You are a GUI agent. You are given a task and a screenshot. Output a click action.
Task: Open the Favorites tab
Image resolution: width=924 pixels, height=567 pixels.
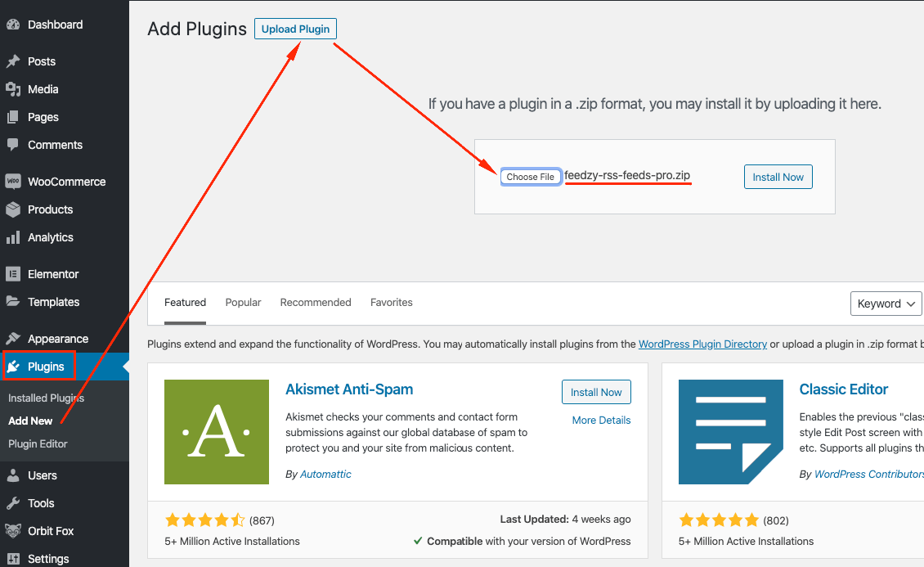tap(392, 303)
